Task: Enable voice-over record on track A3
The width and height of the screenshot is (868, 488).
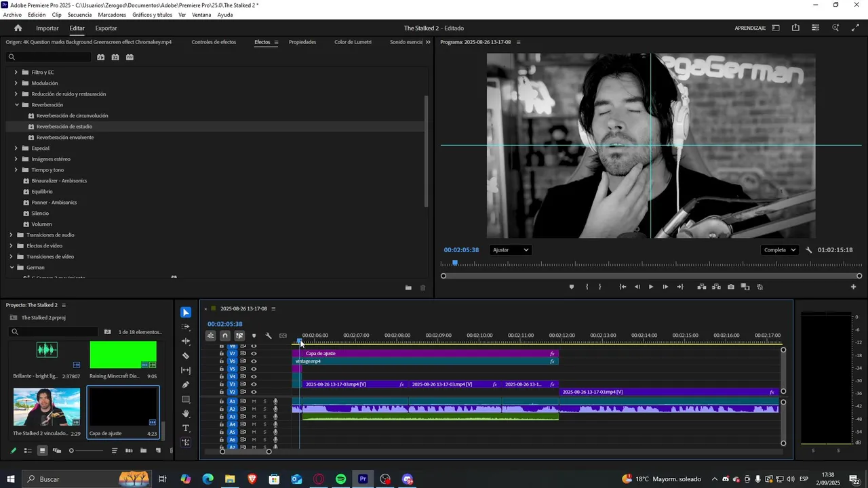Action: coord(275,417)
